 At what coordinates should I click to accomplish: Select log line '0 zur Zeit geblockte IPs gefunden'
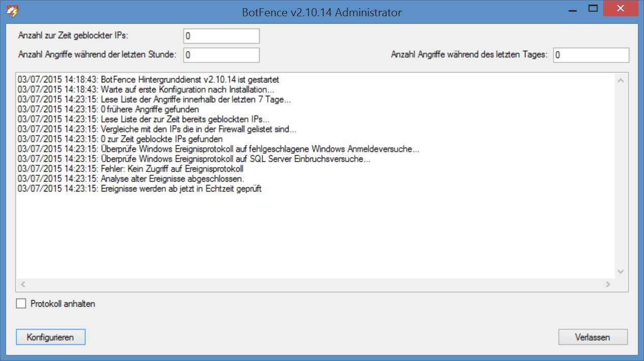click(x=120, y=139)
